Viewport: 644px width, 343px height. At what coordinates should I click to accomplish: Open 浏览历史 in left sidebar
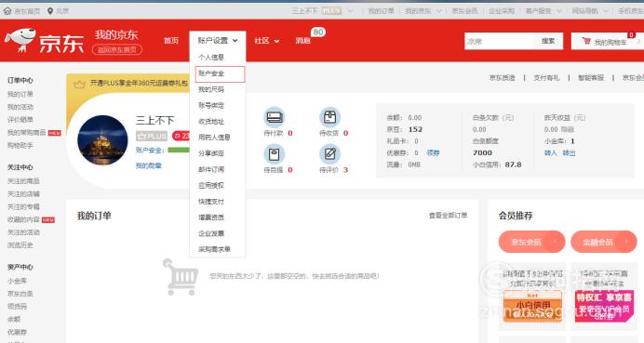click(20, 245)
